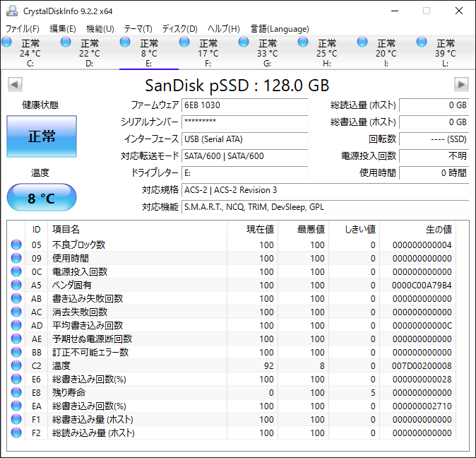This screenshot has height=458, width=476.
Task: Click status dot for AC 消去失敗回数
Action: pyautogui.click(x=16, y=312)
